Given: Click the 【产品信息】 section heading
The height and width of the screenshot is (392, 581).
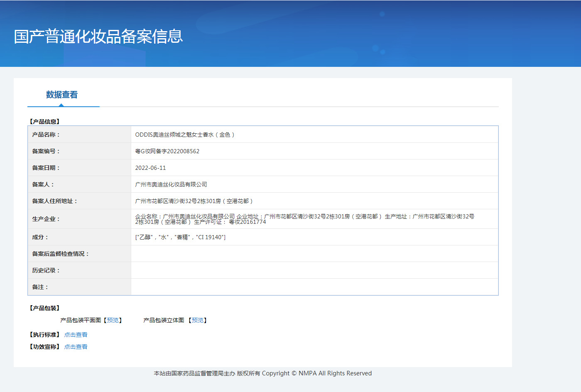Looking at the screenshot, I should tap(45, 122).
